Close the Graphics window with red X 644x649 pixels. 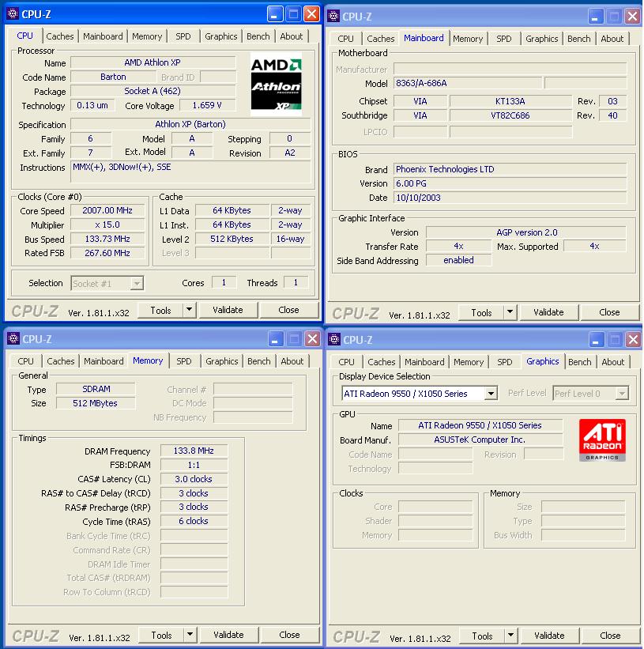(x=633, y=340)
